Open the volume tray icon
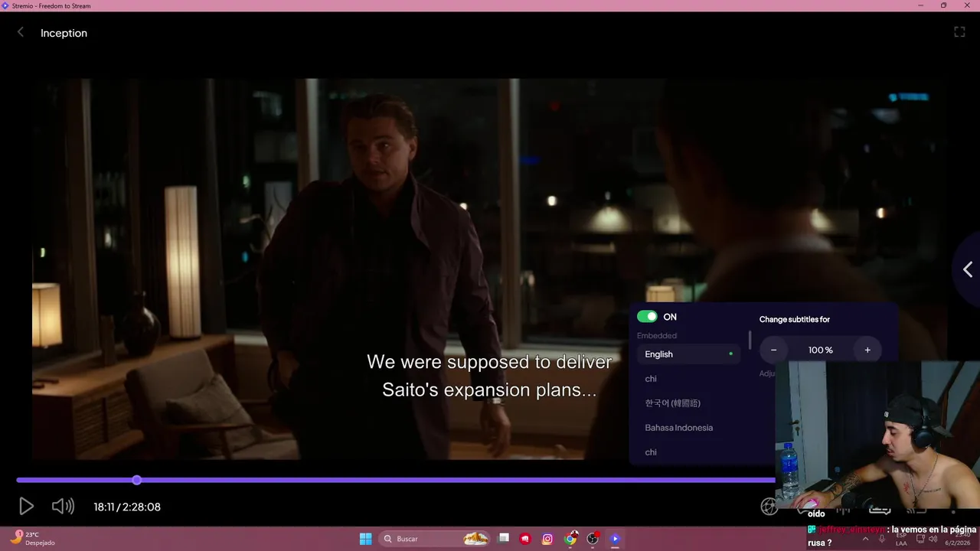This screenshot has width=980, height=551. pos(933,539)
